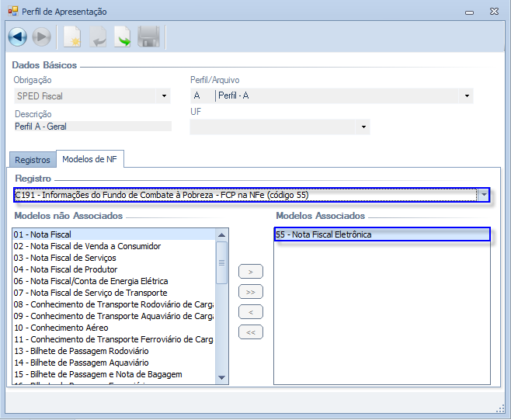The image size is (511, 420).
Task: Click the double right arrow add-all button
Action: coord(250,292)
